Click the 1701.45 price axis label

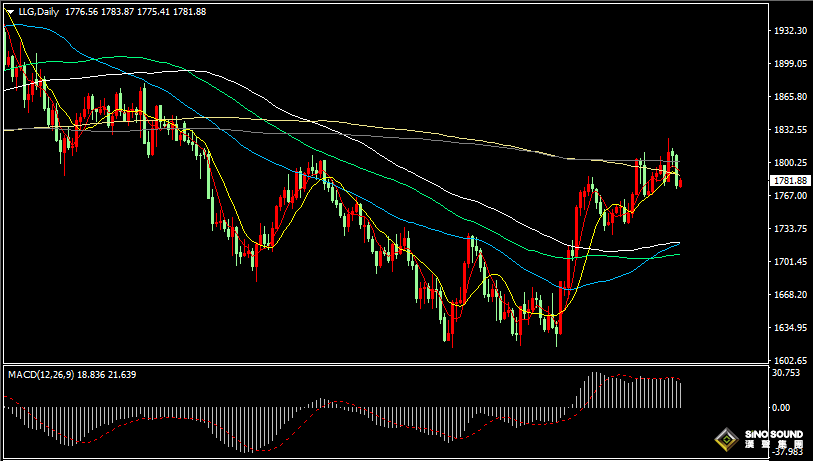tap(791, 262)
